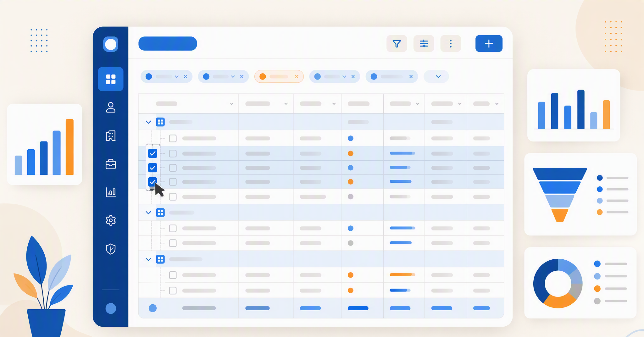Check the second row checkbox in the second group
This screenshot has height=337, width=644.
173,243
